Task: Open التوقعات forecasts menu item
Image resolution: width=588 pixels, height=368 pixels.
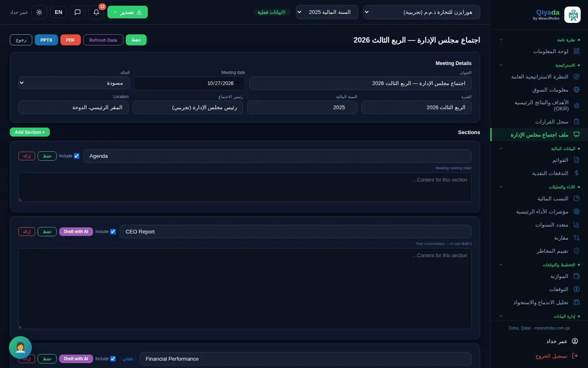Action: point(539,289)
